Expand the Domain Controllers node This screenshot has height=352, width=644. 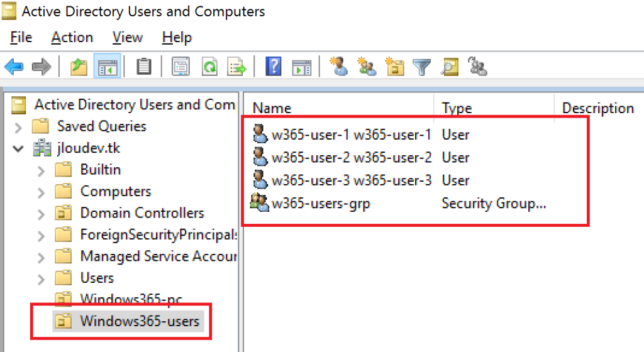click(41, 214)
